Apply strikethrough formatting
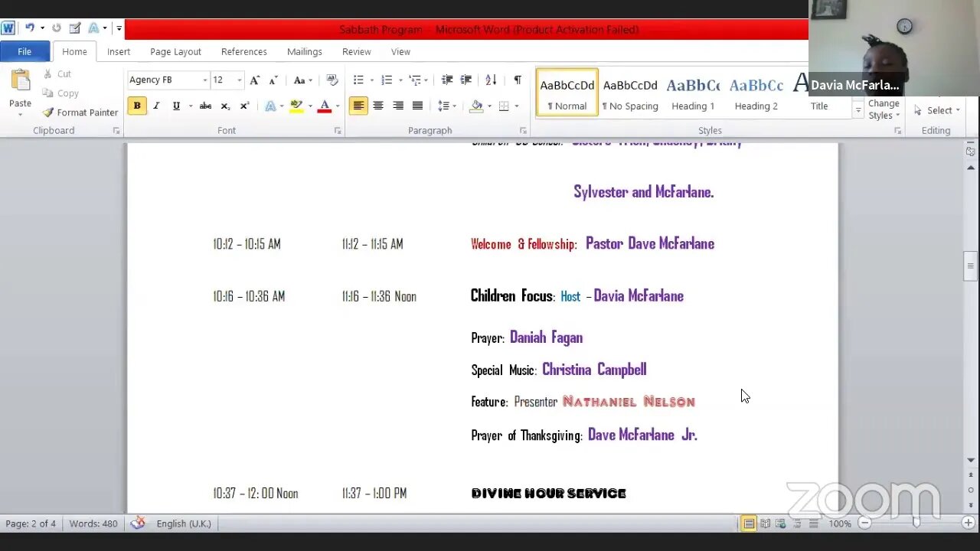 click(205, 106)
